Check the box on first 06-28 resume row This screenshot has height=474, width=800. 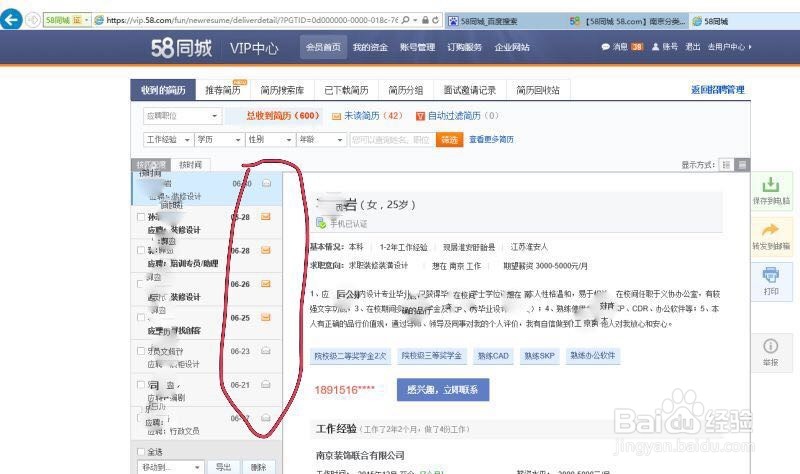[141, 217]
